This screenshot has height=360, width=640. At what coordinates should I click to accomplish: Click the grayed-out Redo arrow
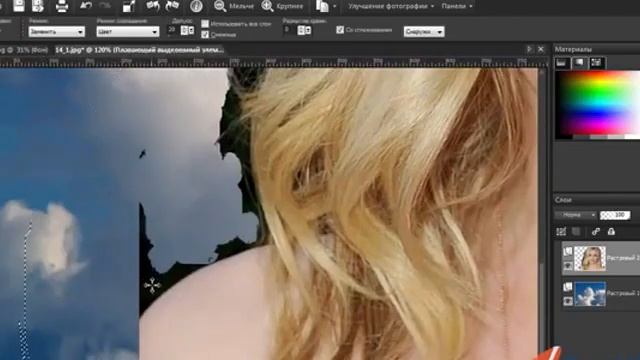[x=105, y=6]
